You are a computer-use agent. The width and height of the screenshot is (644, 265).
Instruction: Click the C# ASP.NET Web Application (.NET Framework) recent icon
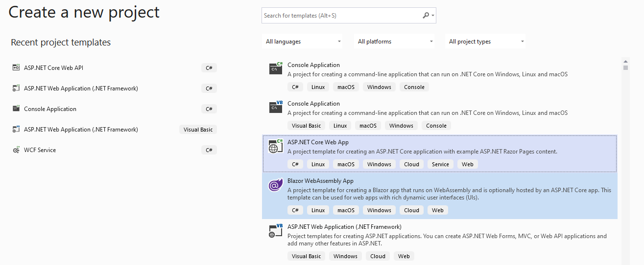[x=16, y=88]
